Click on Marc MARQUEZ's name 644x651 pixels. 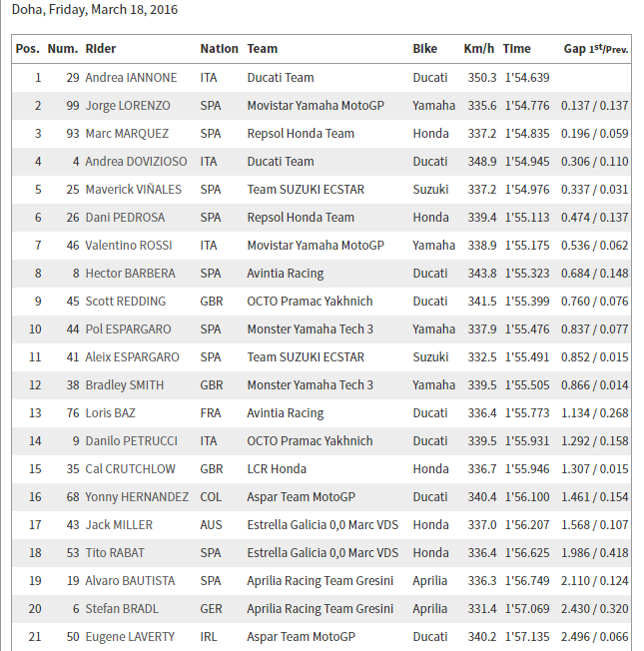click(127, 133)
